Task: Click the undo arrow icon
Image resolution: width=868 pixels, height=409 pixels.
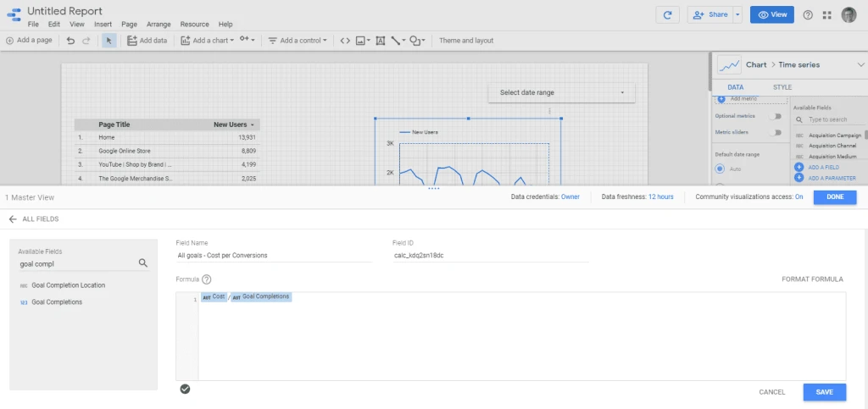Action: point(70,41)
